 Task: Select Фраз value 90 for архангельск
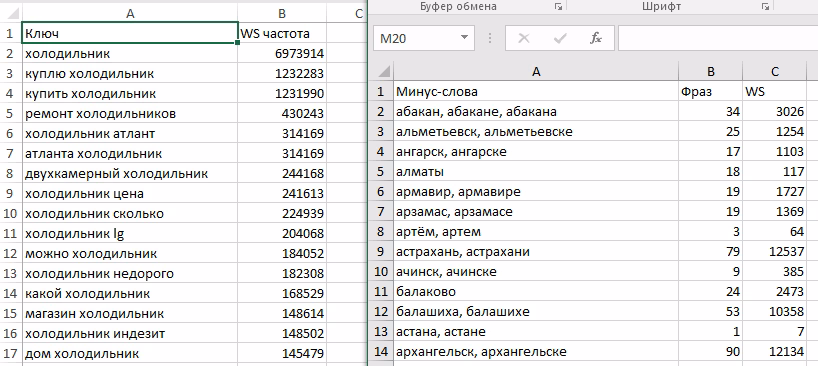711,352
